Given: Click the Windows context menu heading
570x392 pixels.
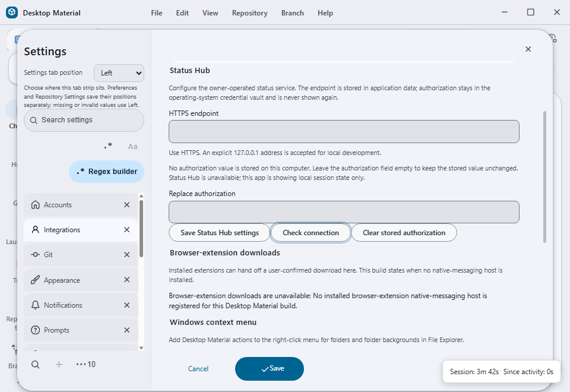Looking at the screenshot, I should (x=213, y=322).
